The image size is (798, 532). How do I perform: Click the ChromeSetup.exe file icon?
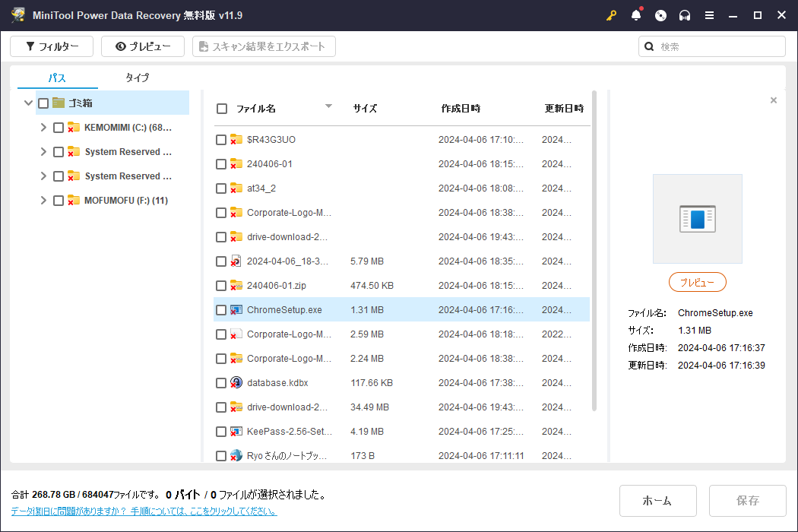pos(236,310)
